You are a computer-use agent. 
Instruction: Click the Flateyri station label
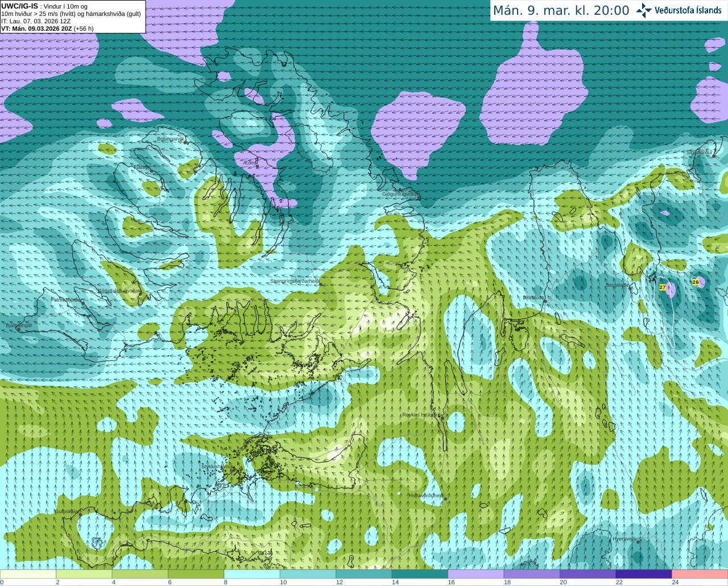[x=142, y=167]
